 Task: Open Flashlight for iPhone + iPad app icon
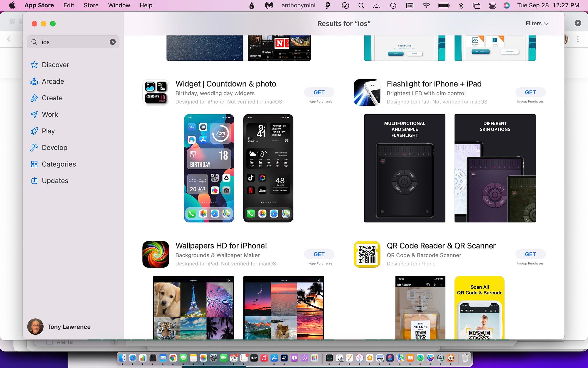click(x=367, y=92)
